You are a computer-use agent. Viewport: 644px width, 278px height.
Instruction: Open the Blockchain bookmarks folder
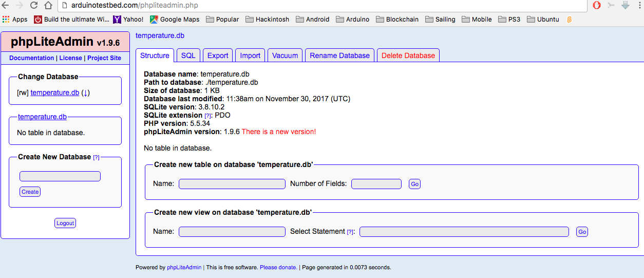tap(397, 20)
